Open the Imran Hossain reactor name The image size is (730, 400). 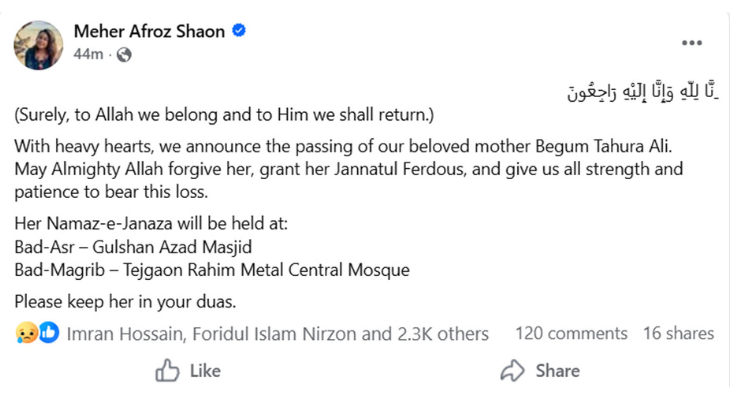tap(118, 334)
